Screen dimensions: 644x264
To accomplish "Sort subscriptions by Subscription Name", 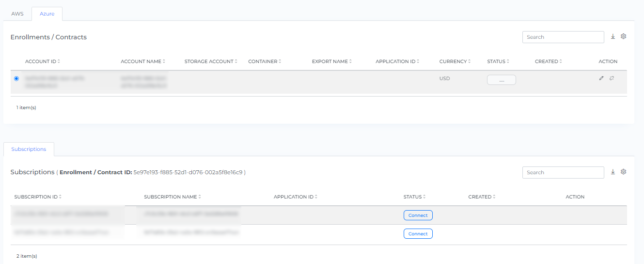I will tap(172, 197).
